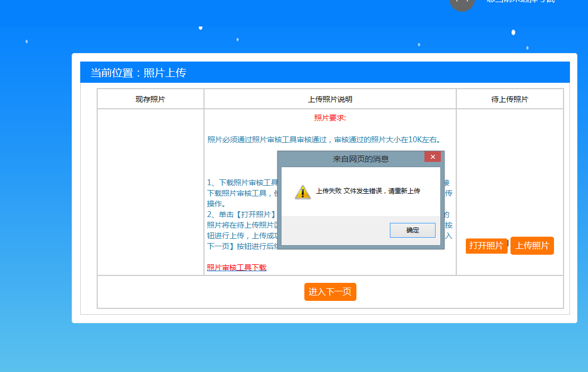This screenshot has height=372, width=588.
Task: Open the 照片审核工具下载 link
Action: 236,267
